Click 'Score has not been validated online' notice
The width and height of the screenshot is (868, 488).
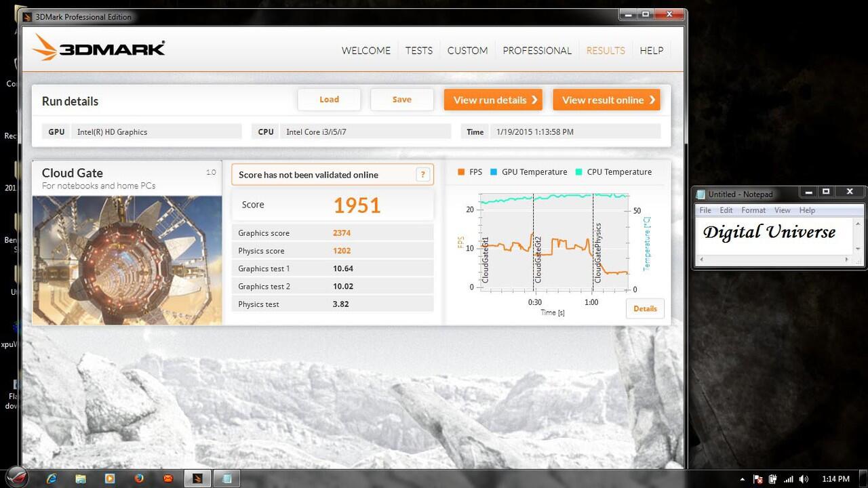[x=332, y=174]
